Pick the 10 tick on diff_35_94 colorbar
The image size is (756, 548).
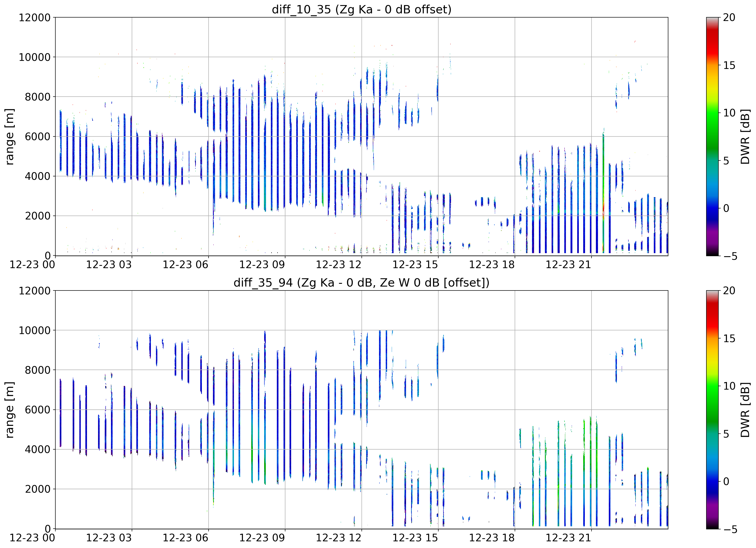pyautogui.click(x=729, y=386)
